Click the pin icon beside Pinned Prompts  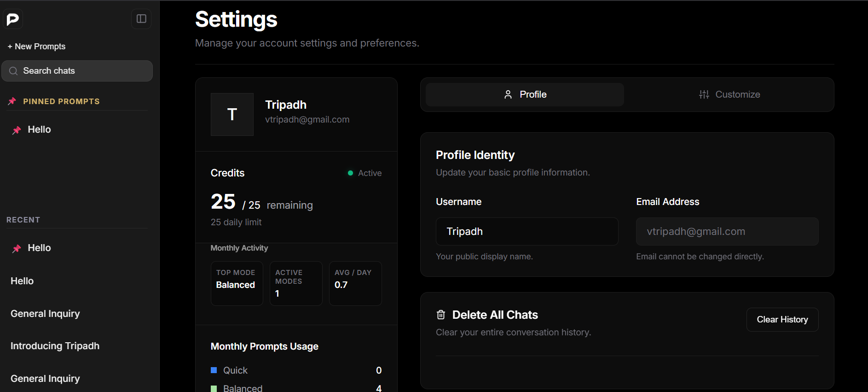12,101
